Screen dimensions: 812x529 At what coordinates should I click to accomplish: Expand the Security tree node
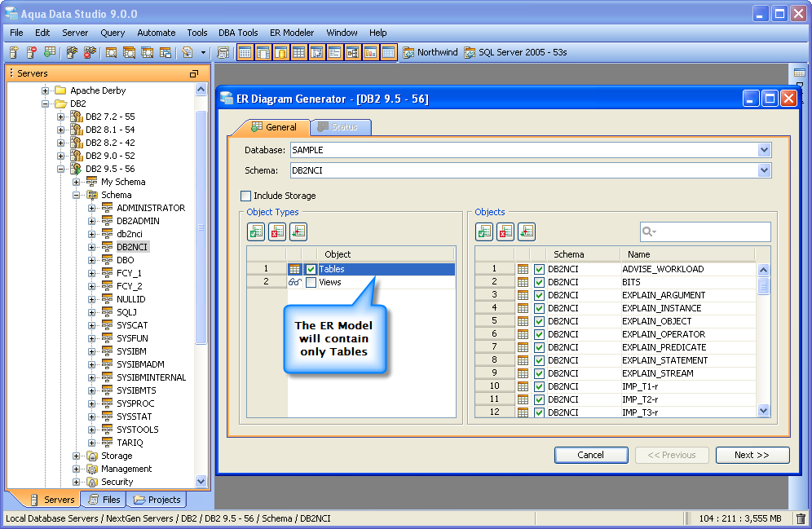click(x=76, y=482)
